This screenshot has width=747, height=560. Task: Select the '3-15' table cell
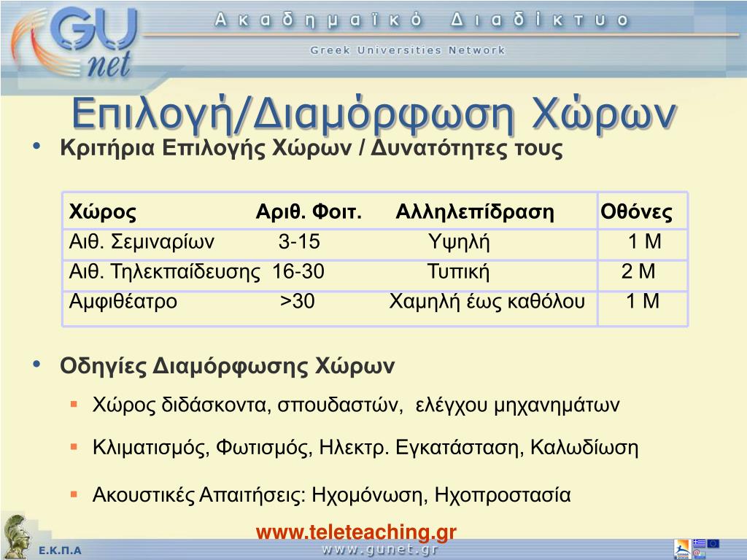coord(299,242)
